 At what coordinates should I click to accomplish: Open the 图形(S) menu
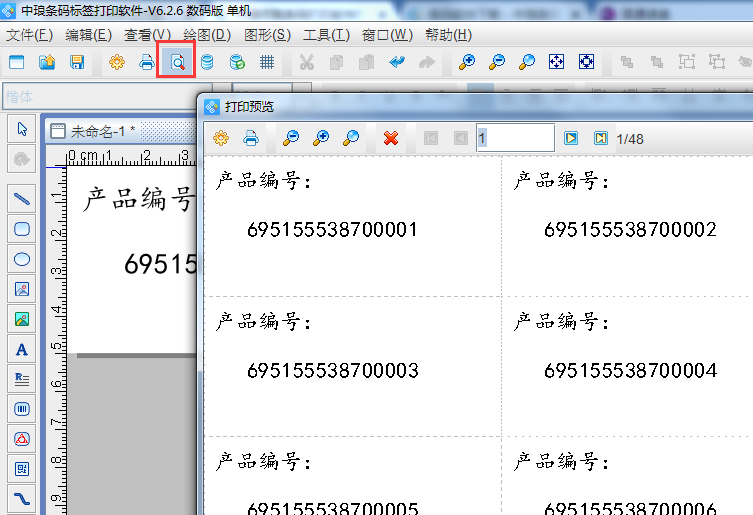267,35
